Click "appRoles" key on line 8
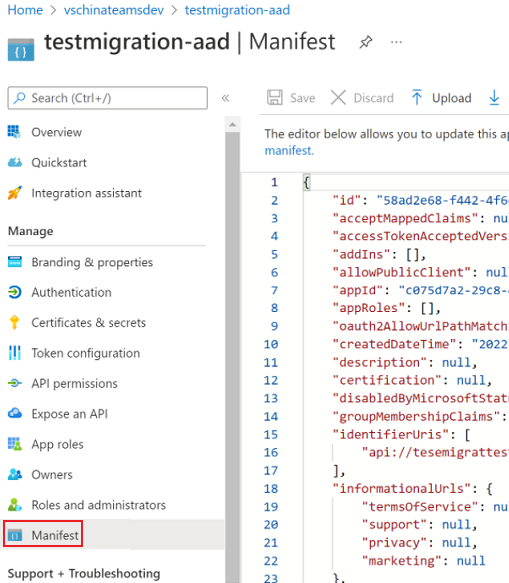This screenshot has width=509, height=583. (x=369, y=308)
